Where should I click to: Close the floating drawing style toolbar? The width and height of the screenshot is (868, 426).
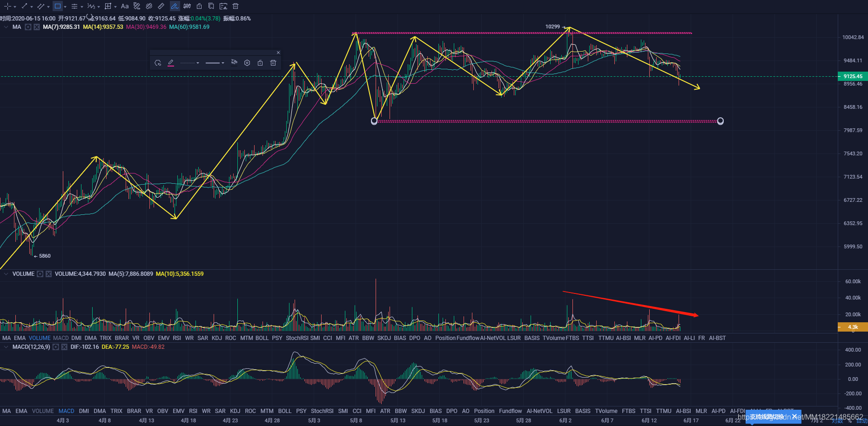278,53
